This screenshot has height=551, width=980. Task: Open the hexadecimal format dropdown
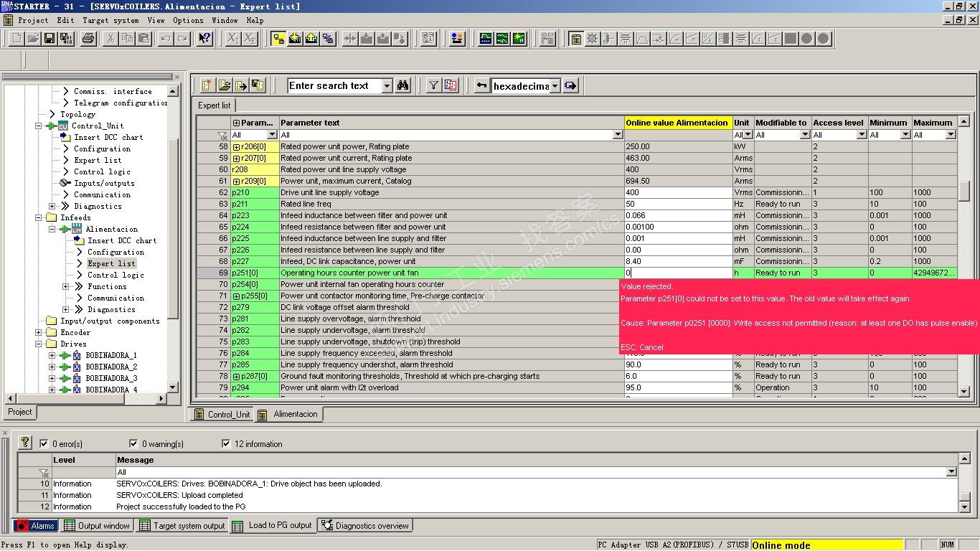(555, 86)
